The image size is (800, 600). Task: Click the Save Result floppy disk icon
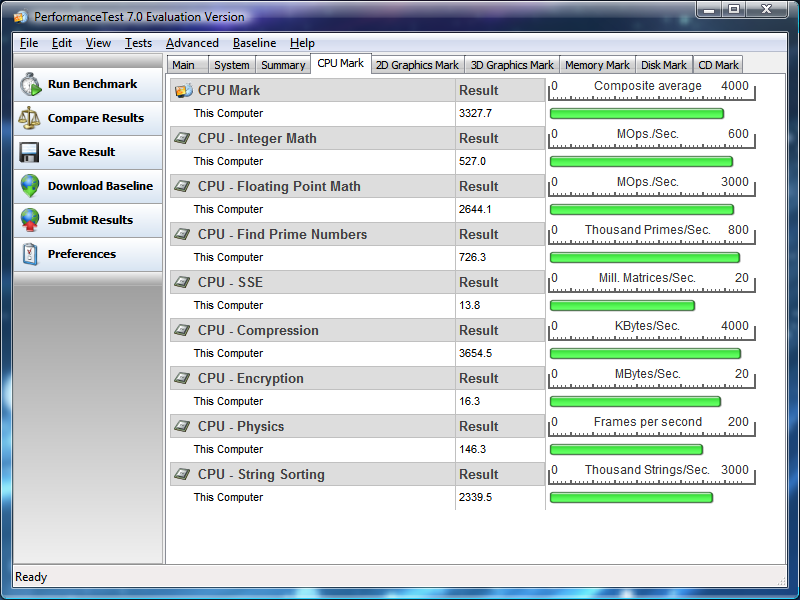[x=29, y=152]
